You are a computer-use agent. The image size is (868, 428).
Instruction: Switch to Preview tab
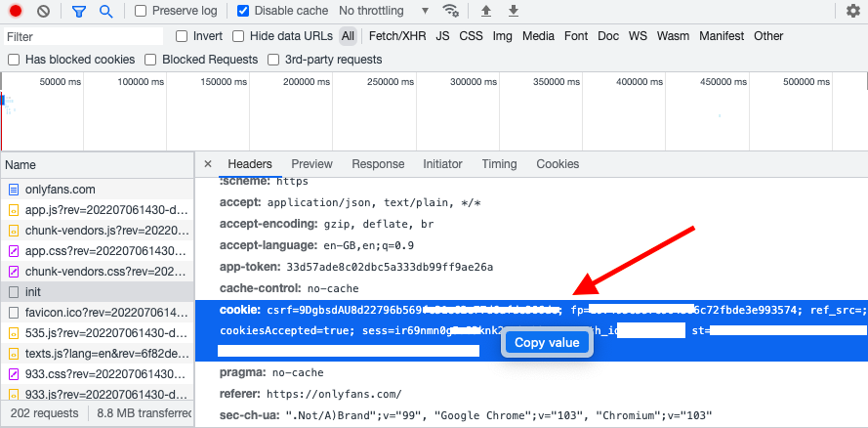pyautogui.click(x=311, y=164)
